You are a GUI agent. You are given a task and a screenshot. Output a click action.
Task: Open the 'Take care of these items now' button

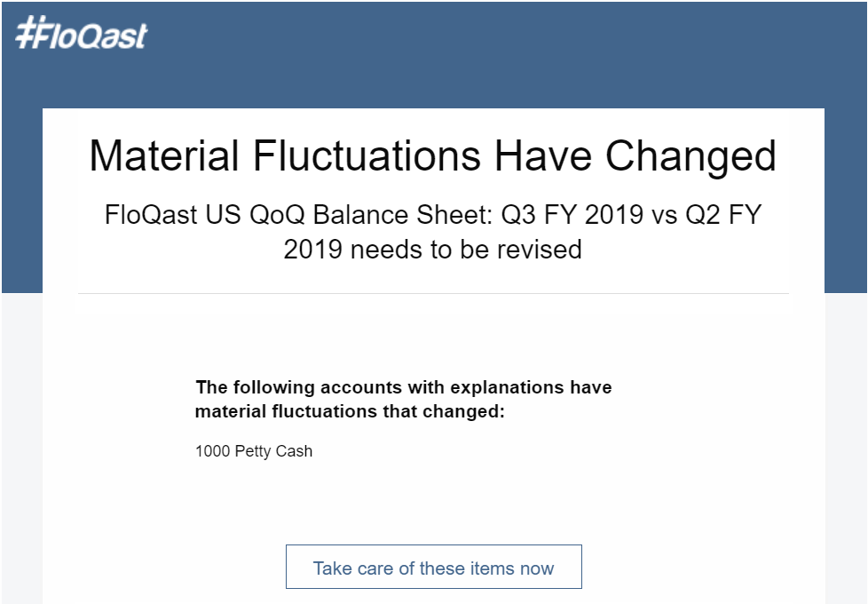point(433,567)
